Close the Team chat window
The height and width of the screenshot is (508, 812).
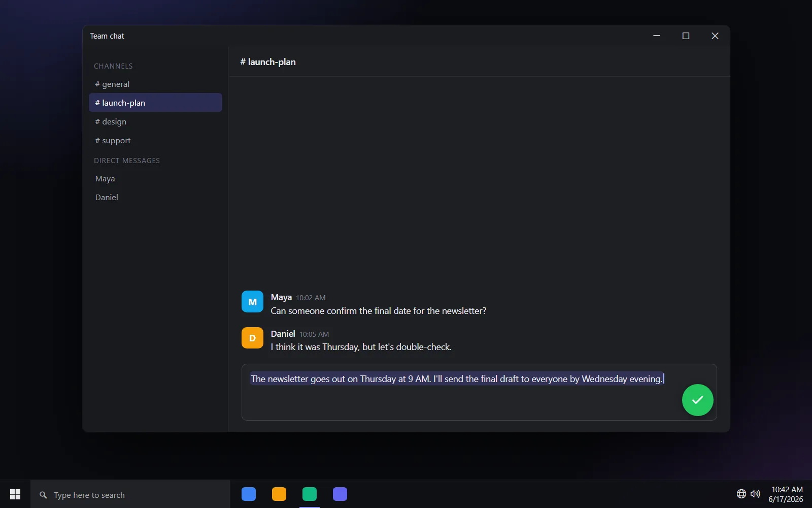point(715,36)
